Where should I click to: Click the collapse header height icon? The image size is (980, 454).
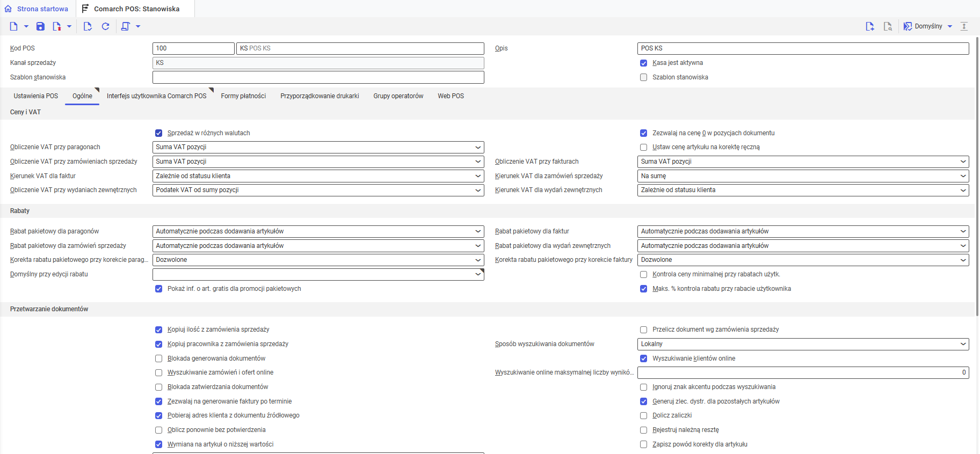(x=964, y=26)
